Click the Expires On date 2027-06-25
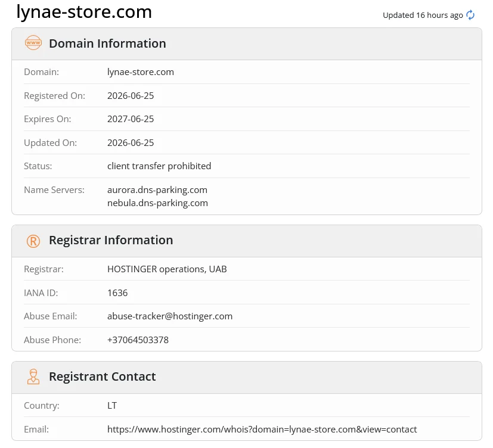Screen dimensions: 493x448 point(131,119)
